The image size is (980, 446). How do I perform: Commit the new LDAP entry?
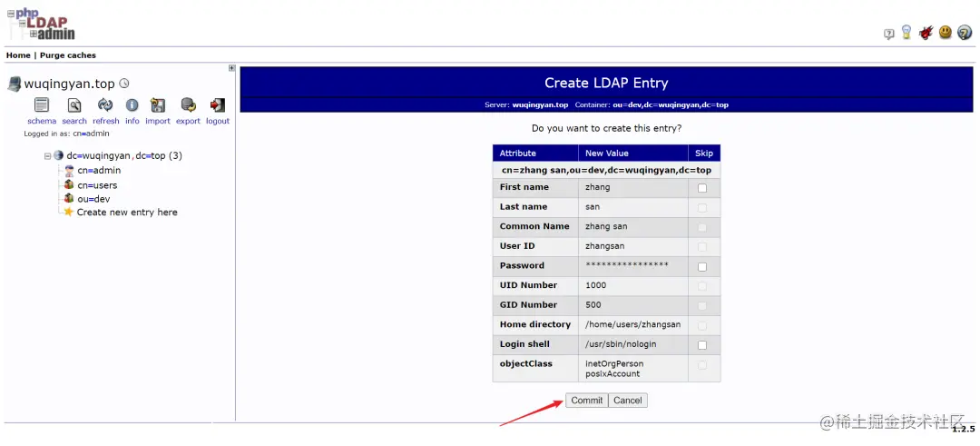(587, 401)
